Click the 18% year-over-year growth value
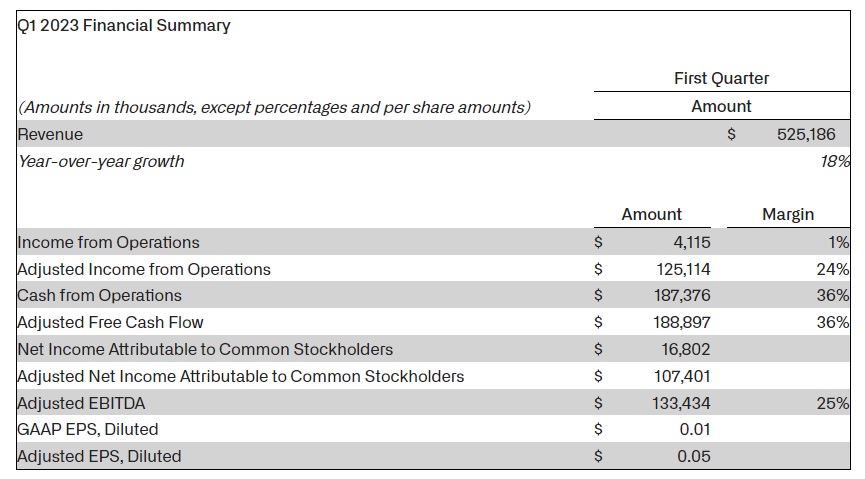This screenshot has height=479, width=865. click(835, 161)
